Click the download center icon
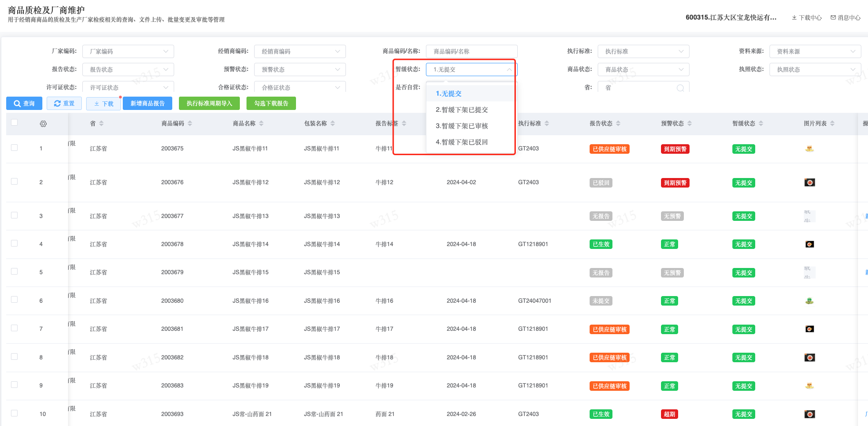868x426 pixels. click(x=794, y=18)
